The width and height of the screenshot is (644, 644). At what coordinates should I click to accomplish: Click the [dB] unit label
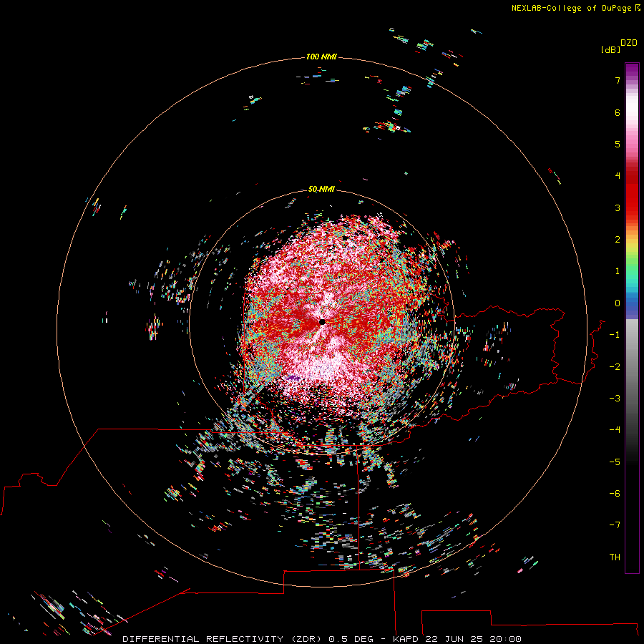coord(611,50)
